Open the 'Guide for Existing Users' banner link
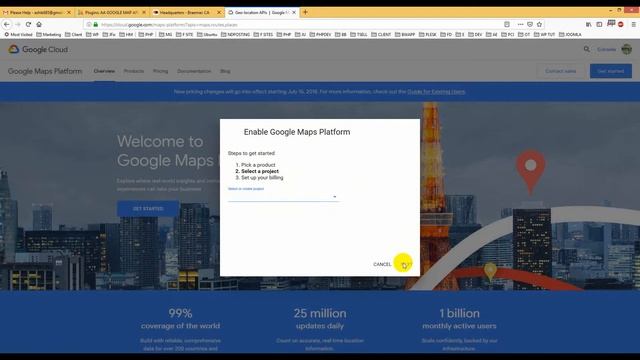The height and width of the screenshot is (360, 640). 436,92
